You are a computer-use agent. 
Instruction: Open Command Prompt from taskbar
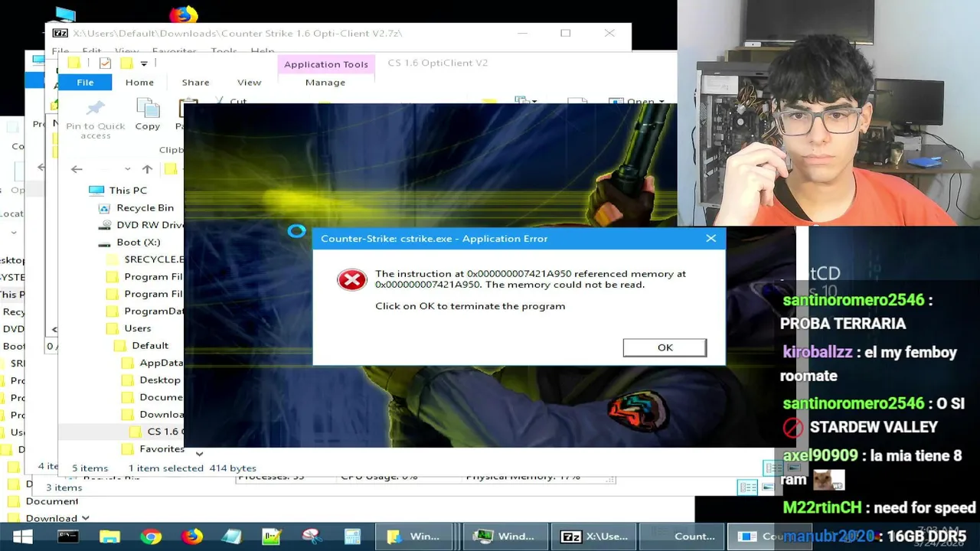(68, 536)
